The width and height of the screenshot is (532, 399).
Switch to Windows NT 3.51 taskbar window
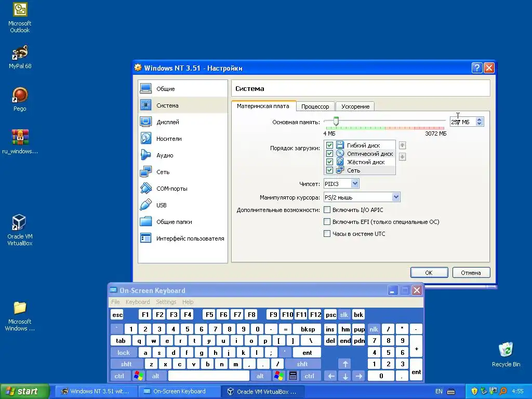(96, 391)
